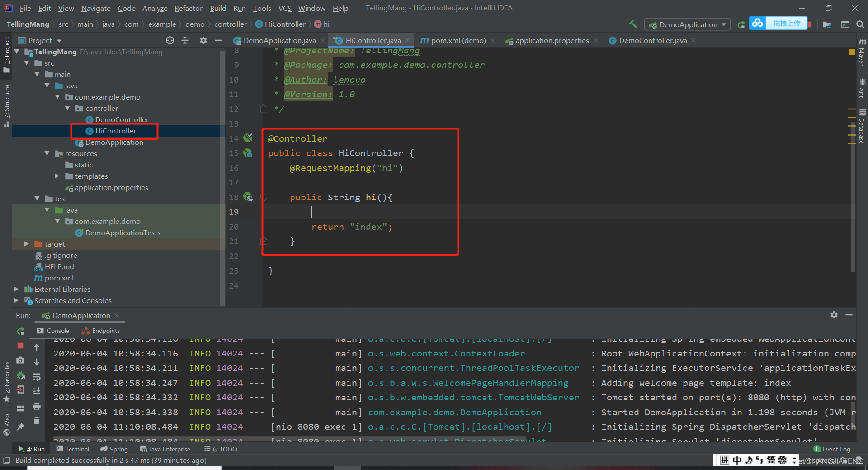
Task: Jump down the stack trace arrow
Action: (x=37, y=362)
